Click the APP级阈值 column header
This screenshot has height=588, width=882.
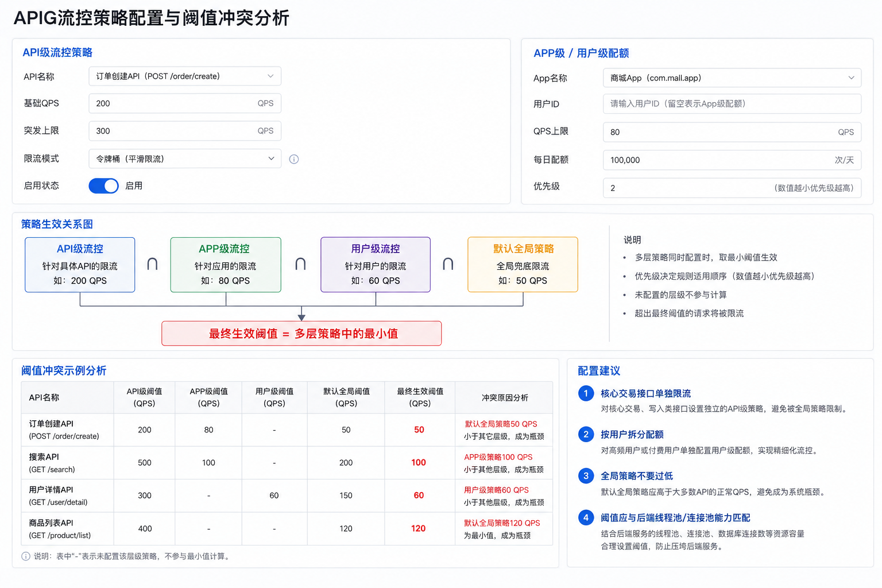[x=209, y=397]
